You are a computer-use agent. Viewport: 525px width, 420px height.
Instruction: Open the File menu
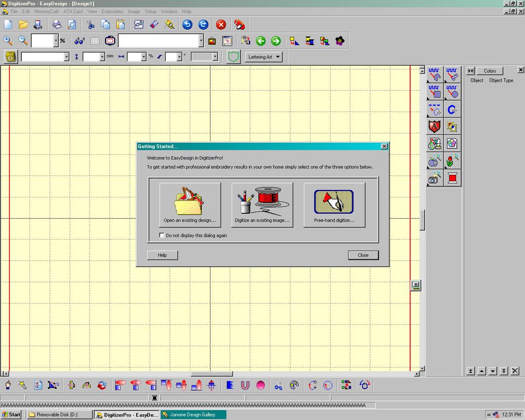14,11
